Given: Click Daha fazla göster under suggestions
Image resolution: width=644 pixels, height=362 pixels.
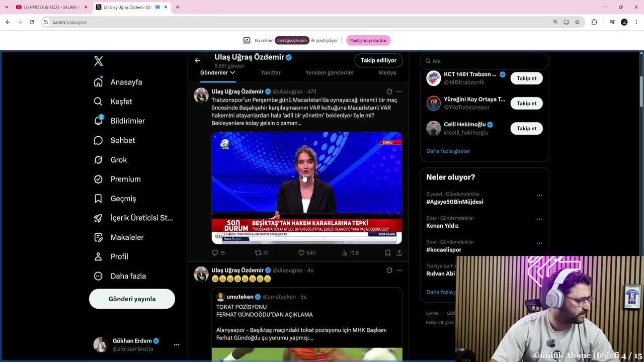Looking at the screenshot, I should 448,151.
